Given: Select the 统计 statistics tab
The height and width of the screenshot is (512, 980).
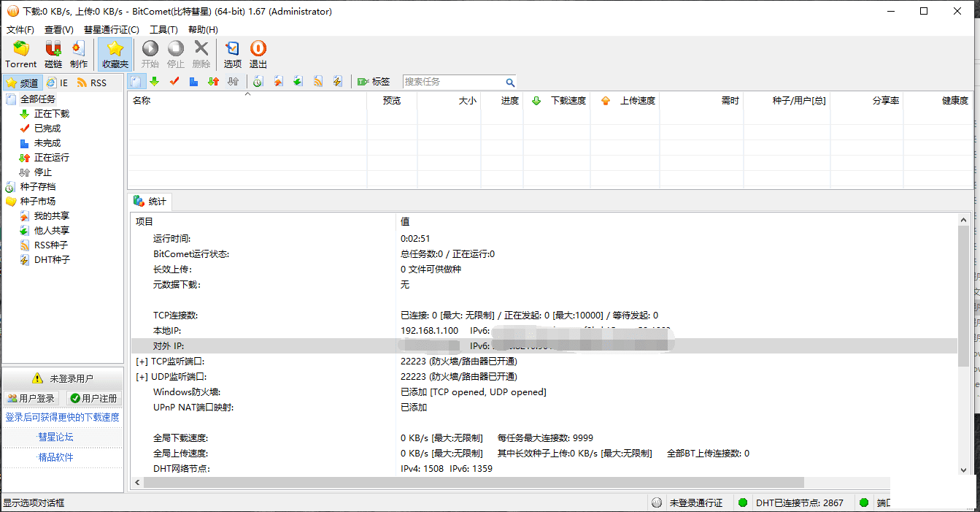Looking at the screenshot, I should 150,202.
